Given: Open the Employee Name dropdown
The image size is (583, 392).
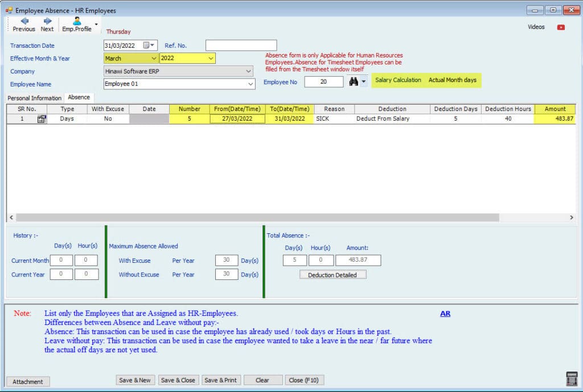Looking at the screenshot, I should (x=251, y=84).
